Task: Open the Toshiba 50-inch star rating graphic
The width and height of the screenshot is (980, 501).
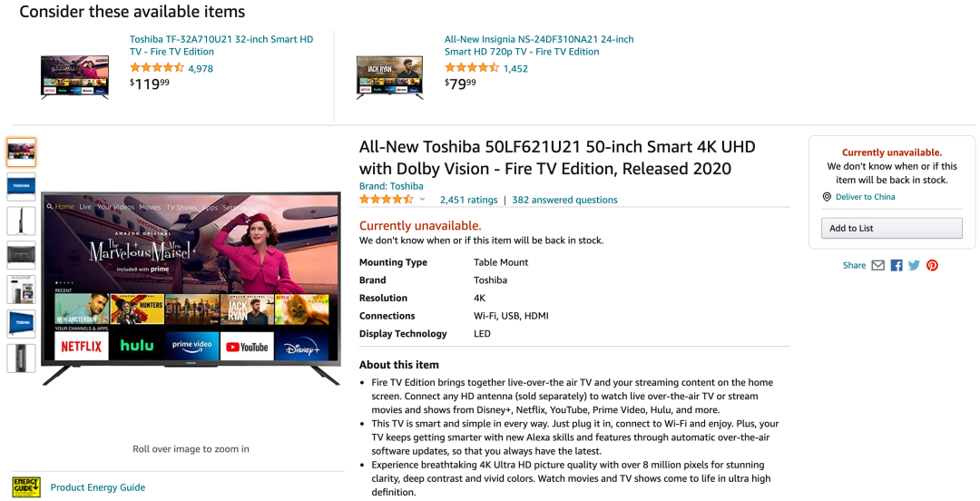Action: pos(387,200)
